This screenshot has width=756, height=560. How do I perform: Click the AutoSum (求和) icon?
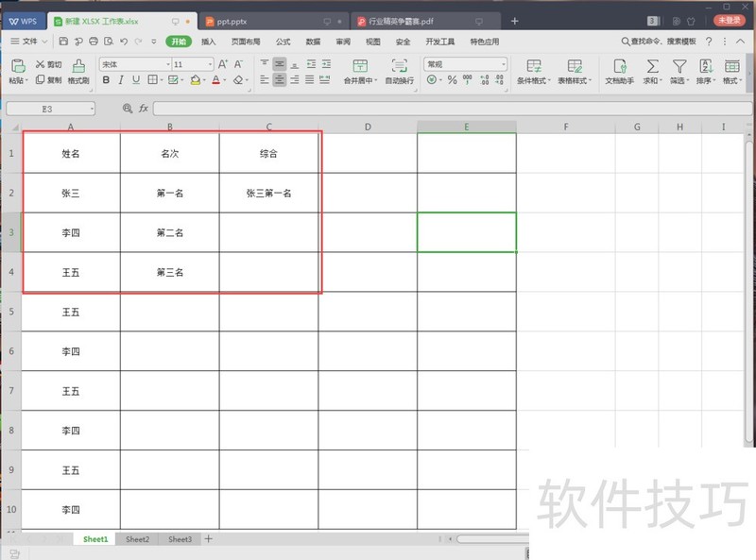(650, 68)
